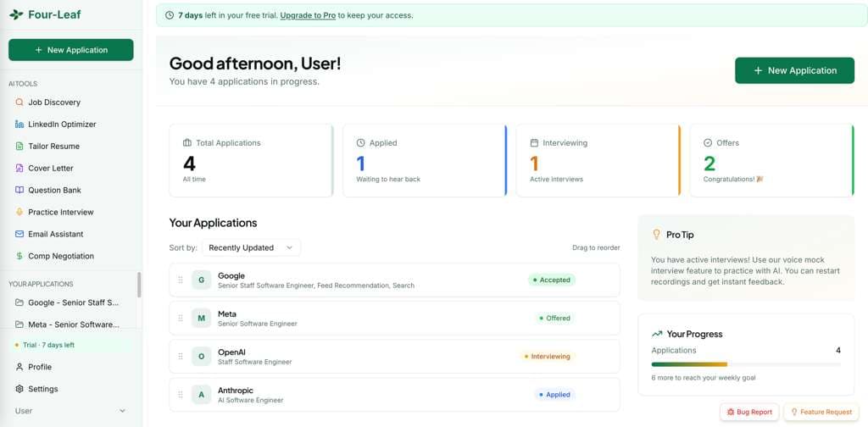The width and height of the screenshot is (868, 427).
Task: Click the Accepted status badge for Google
Action: pos(551,280)
